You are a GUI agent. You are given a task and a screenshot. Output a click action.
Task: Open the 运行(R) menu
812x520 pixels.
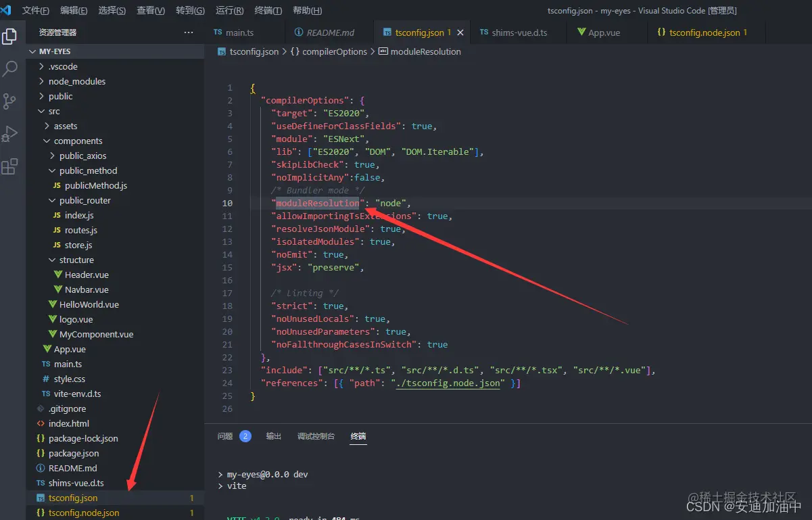point(230,11)
